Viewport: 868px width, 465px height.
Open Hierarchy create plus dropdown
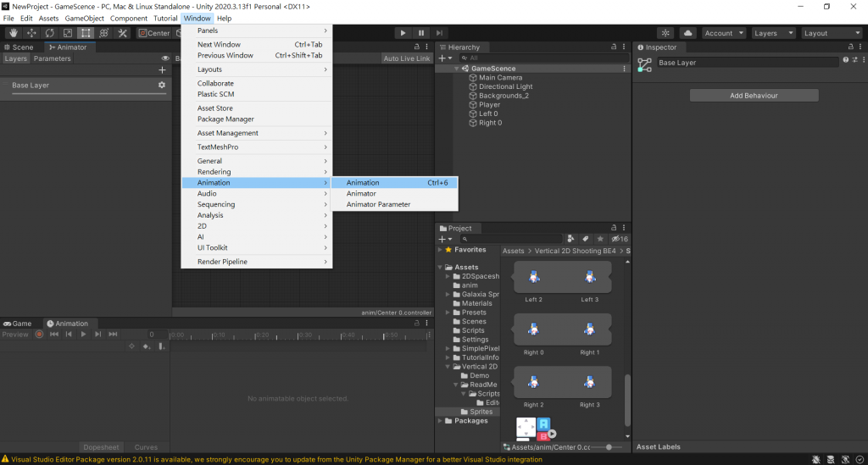point(446,58)
